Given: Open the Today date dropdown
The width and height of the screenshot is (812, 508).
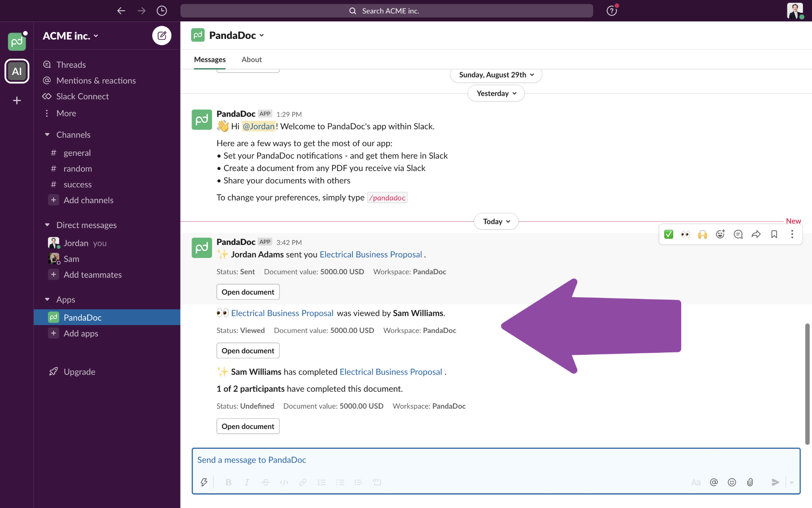Looking at the screenshot, I should click(x=496, y=221).
